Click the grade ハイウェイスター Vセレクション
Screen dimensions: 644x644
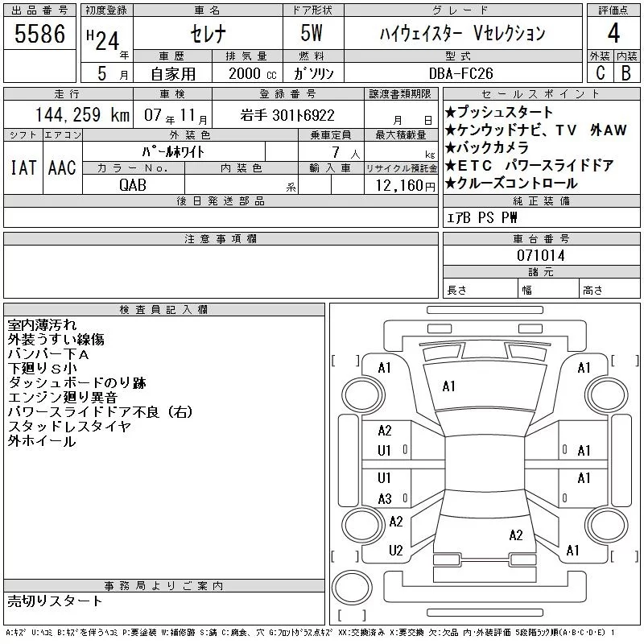tap(462, 33)
